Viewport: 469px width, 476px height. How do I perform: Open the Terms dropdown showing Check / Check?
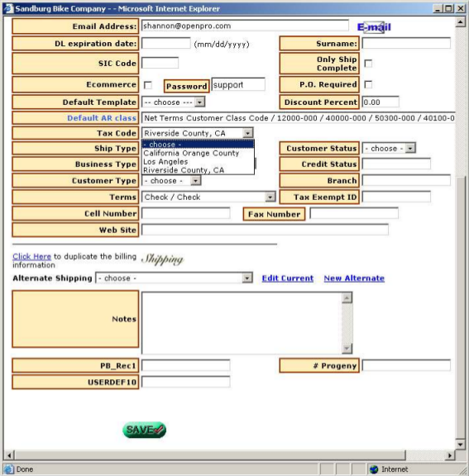(x=208, y=197)
